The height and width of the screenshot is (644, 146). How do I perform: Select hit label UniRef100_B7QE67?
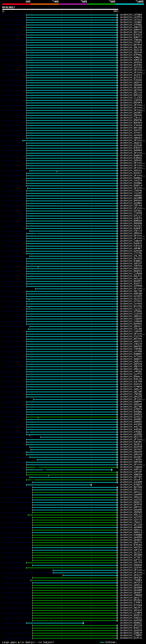131,485
